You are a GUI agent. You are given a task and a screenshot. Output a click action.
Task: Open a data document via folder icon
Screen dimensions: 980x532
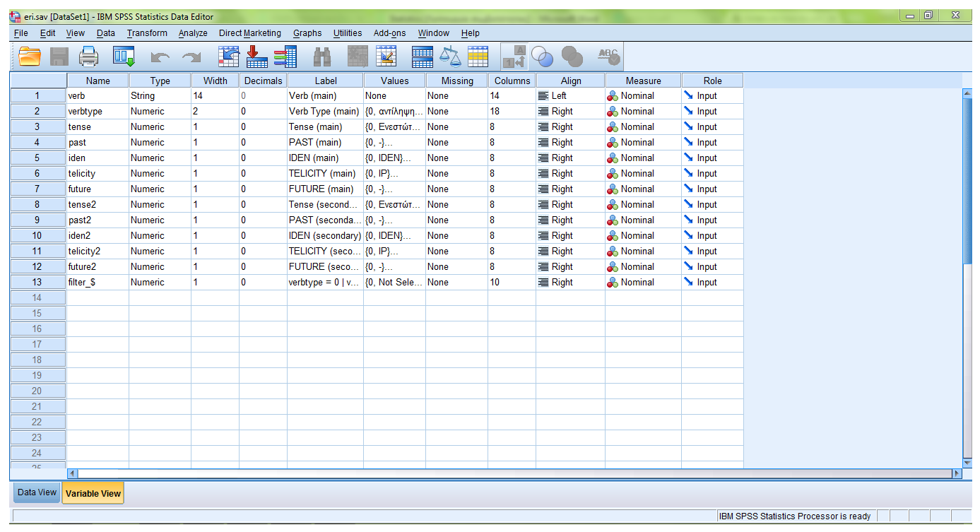pos(29,57)
